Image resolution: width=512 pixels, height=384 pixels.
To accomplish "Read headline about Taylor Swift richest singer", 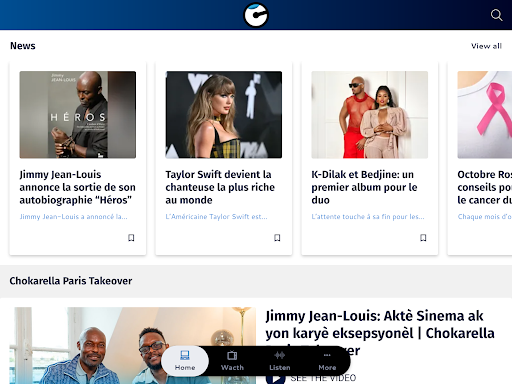I will pyautogui.click(x=220, y=187).
